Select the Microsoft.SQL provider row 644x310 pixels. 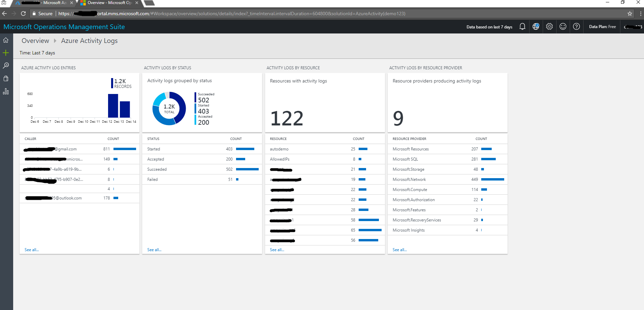[x=447, y=159]
